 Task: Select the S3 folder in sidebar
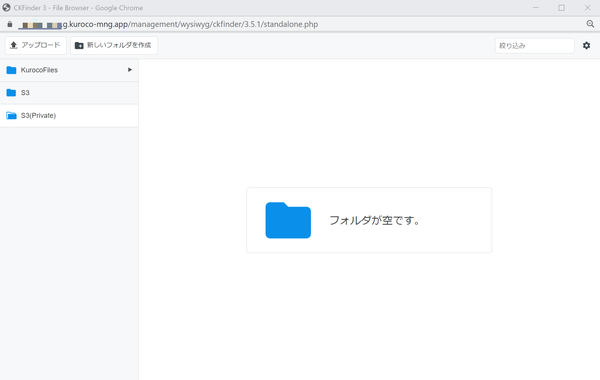tap(69, 93)
